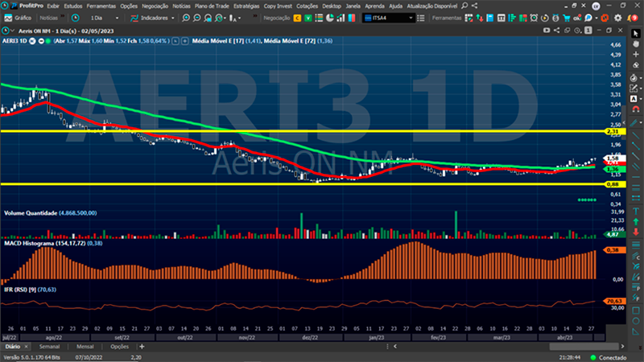The height and width of the screenshot is (362, 644).
Task: Select the circle drawing tool
Action: (x=636, y=321)
